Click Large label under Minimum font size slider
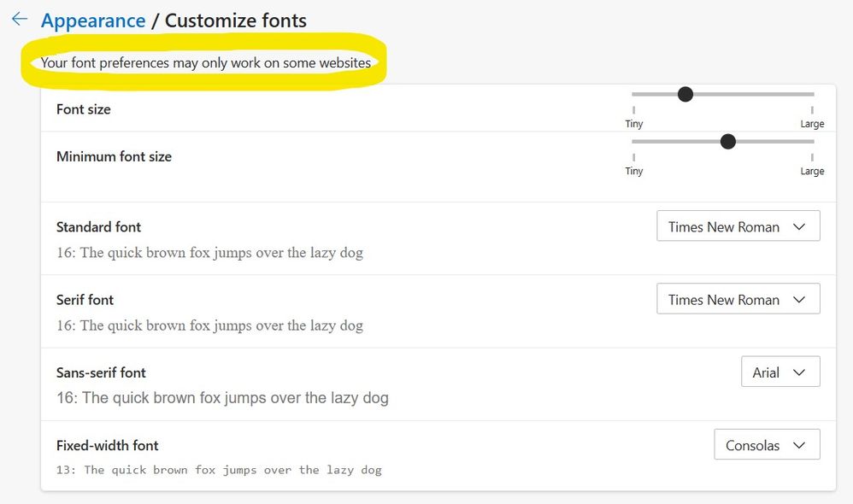 pos(811,171)
